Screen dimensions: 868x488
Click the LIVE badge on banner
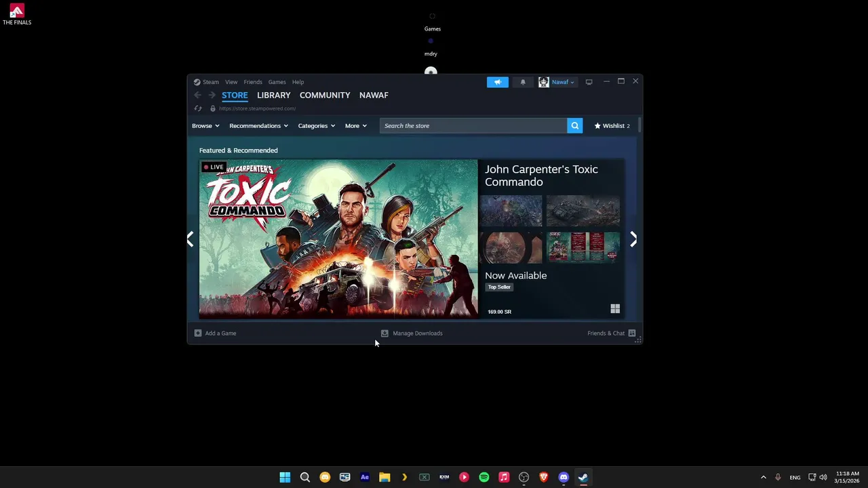tap(214, 167)
